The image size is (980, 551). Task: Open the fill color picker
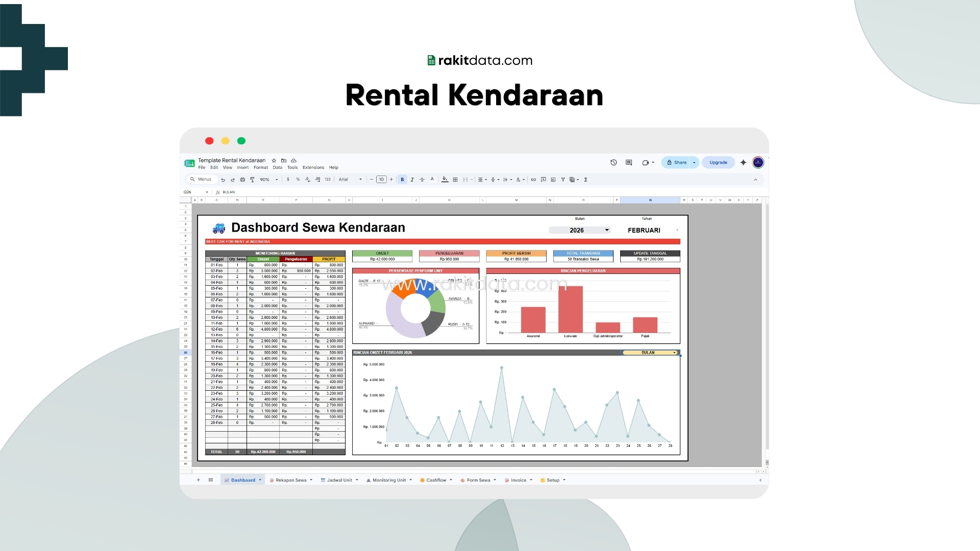tap(445, 180)
